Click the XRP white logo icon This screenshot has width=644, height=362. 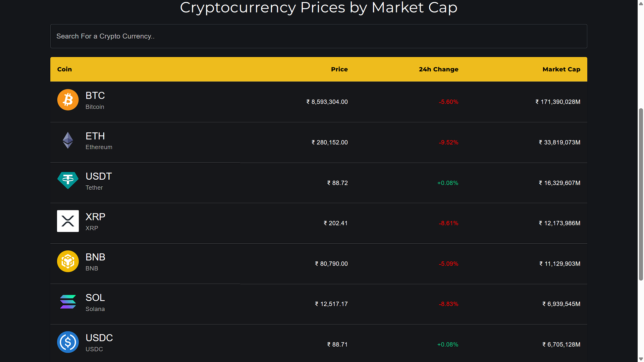68,221
